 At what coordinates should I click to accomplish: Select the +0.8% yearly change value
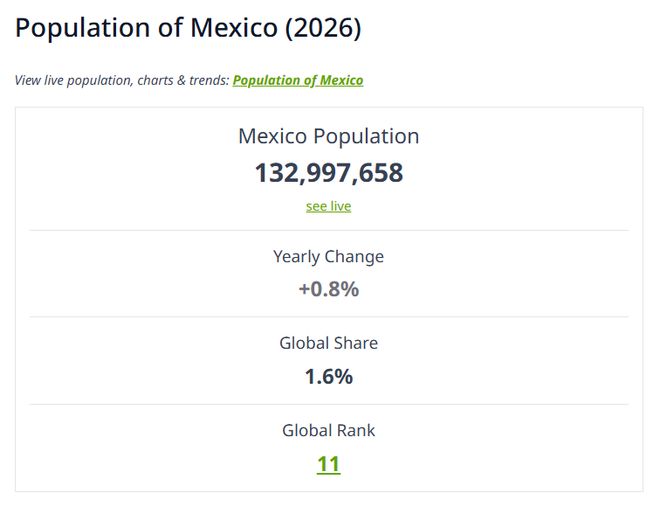pyautogui.click(x=328, y=290)
